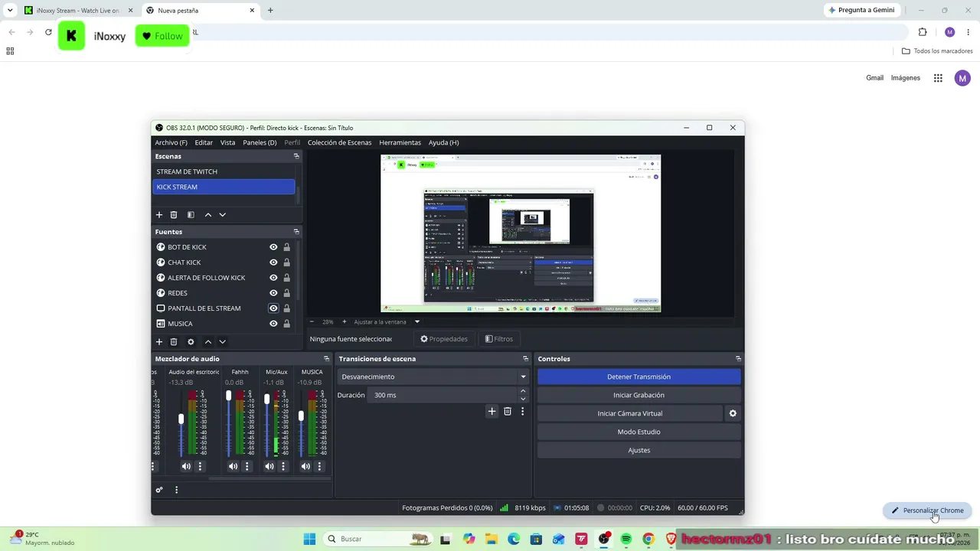980x551 pixels.
Task: Open OBS Ajustes settings button
Action: point(639,450)
